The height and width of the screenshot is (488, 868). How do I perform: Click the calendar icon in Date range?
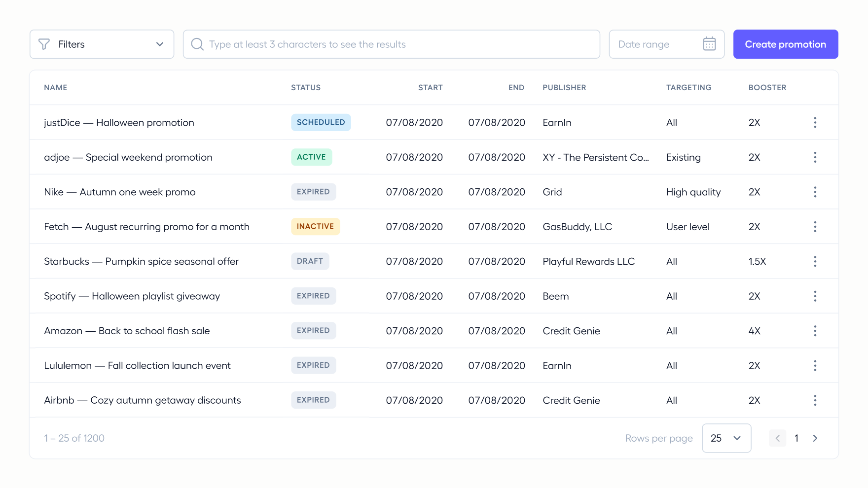(x=709, y=44)
